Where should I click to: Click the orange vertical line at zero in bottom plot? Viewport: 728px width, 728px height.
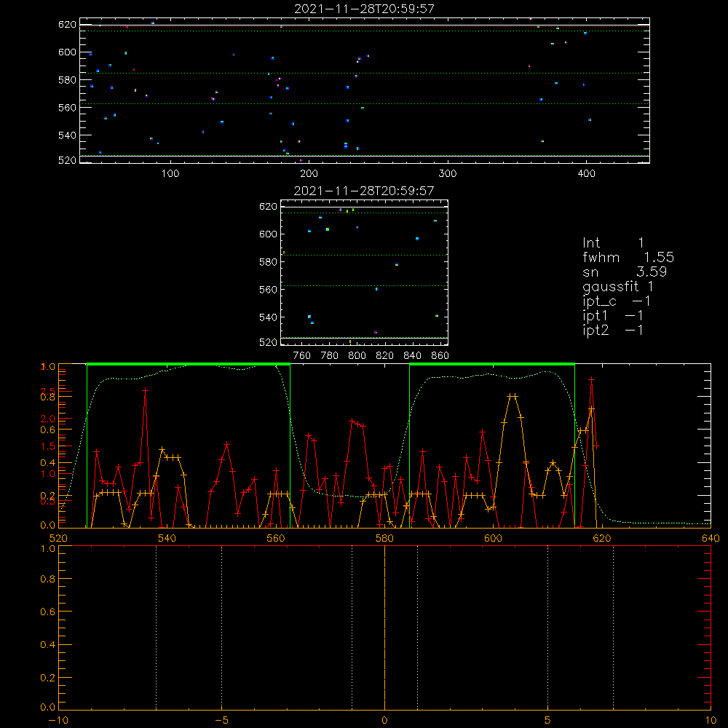click(x=384, y=628)
